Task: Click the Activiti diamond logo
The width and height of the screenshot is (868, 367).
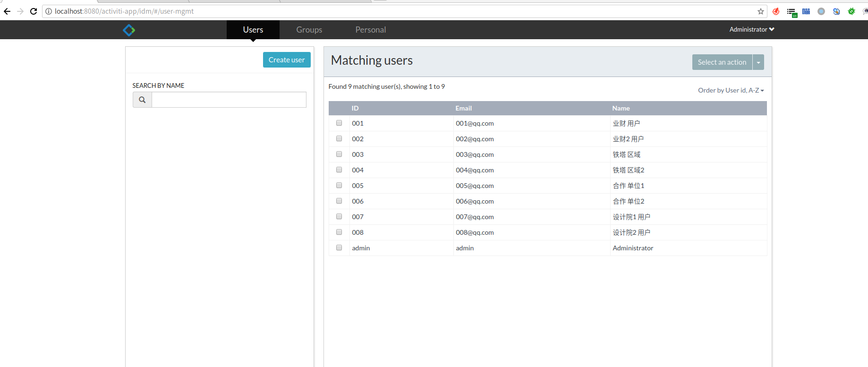Action: (129, 30)
